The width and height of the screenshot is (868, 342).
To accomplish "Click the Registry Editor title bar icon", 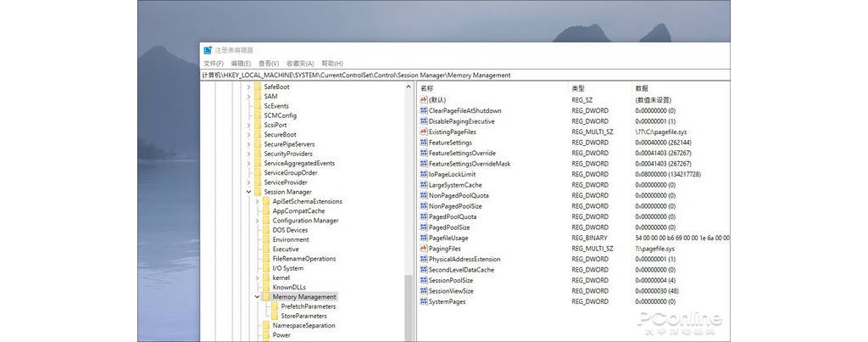I will click(x=208, y=50).
